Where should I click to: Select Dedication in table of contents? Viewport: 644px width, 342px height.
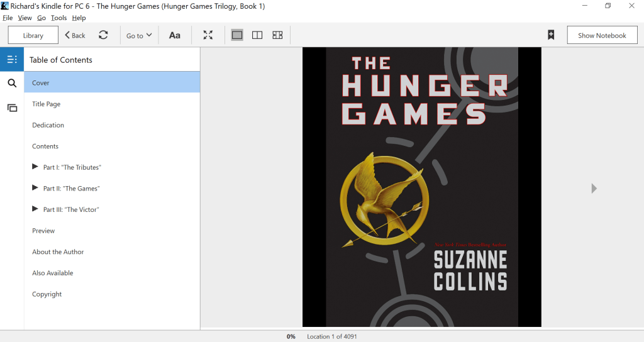[x=48, y=125]
